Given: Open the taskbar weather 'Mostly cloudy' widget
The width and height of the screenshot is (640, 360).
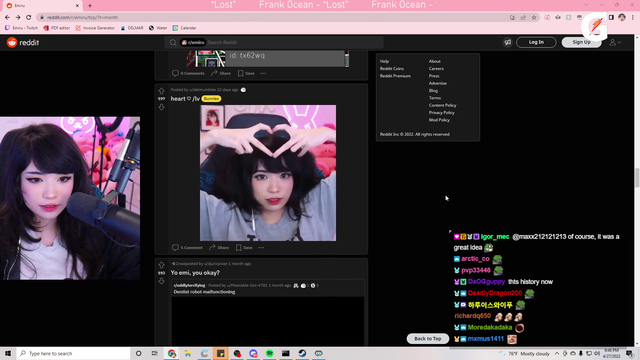Looking at the screenshot, I should coord(524,353).
